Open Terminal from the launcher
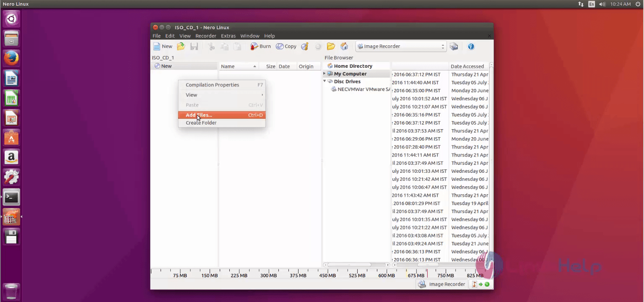The height and width of the screenshot is (302, 644). point(11,197)
